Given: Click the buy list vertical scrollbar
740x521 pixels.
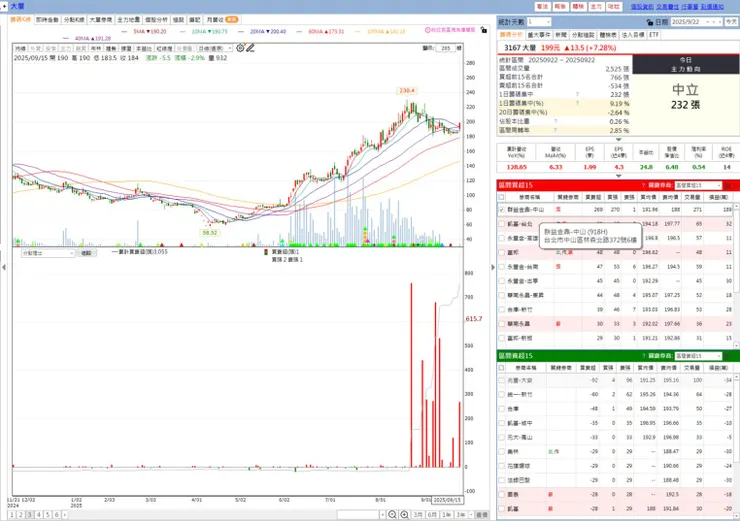Looking at the screenshot, I should click(x=736, y=274).
